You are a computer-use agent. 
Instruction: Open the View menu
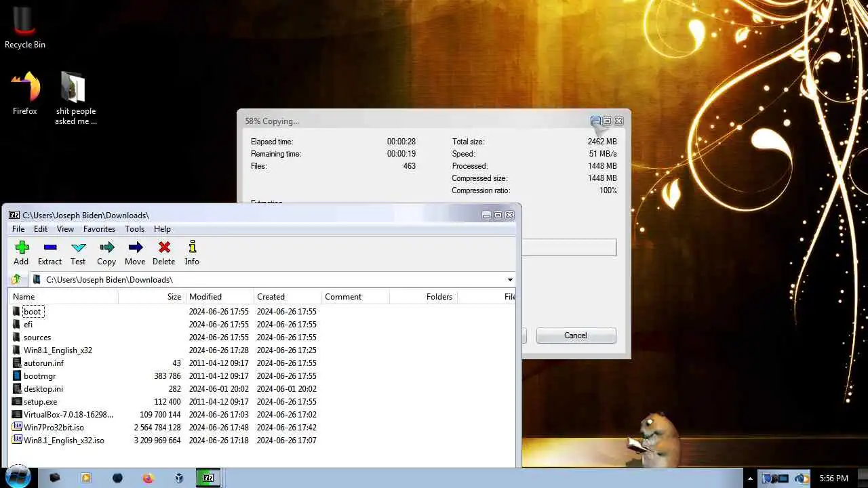coord(65,229)
